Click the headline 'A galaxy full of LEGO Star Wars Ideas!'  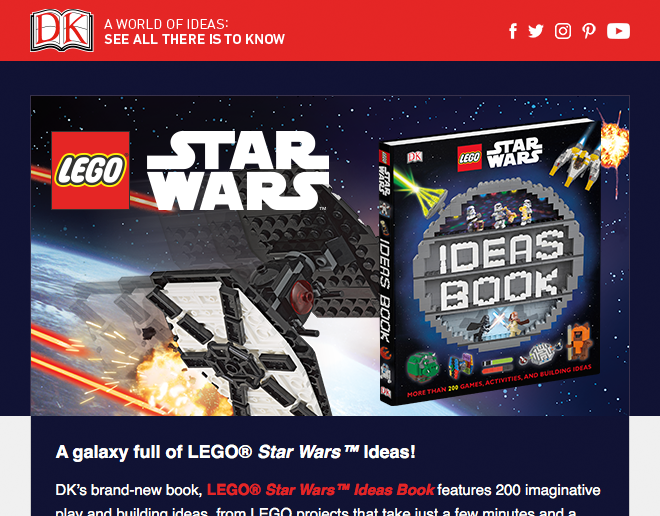236,452
